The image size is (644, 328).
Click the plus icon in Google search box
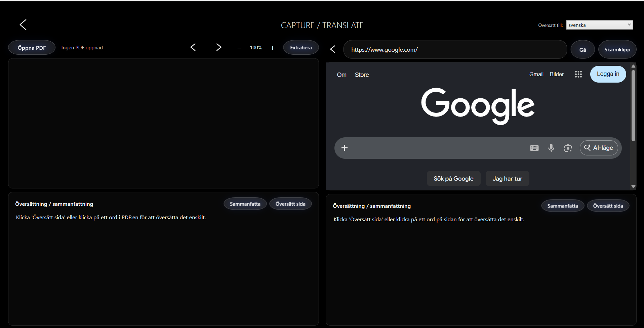point(345,148)
